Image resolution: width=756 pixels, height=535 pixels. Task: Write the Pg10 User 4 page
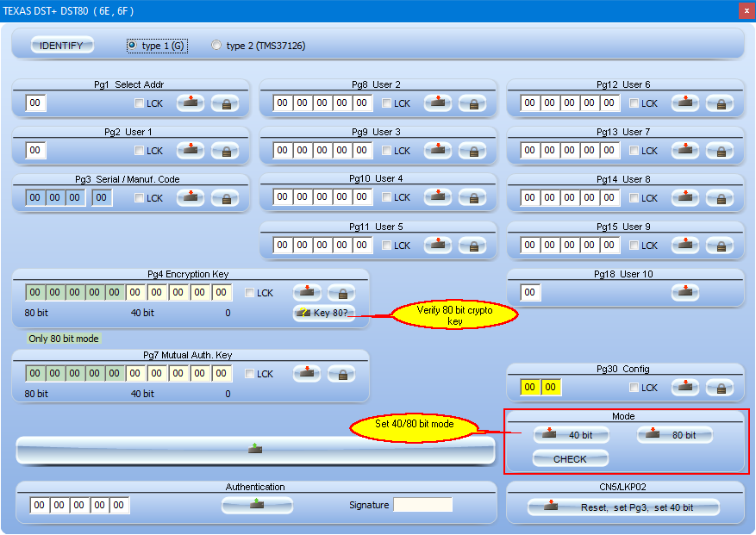438,197
